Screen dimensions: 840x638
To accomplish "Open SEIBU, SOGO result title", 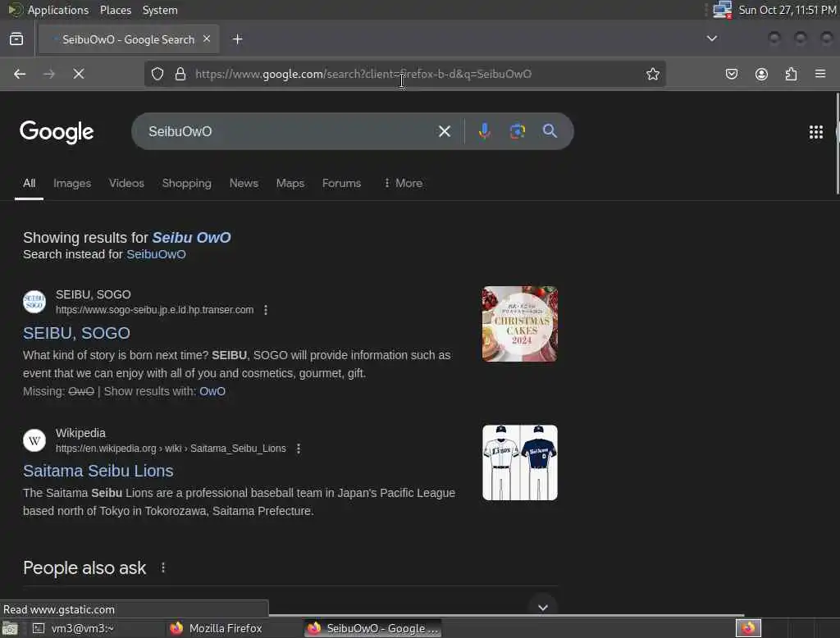I will (76, 333).
